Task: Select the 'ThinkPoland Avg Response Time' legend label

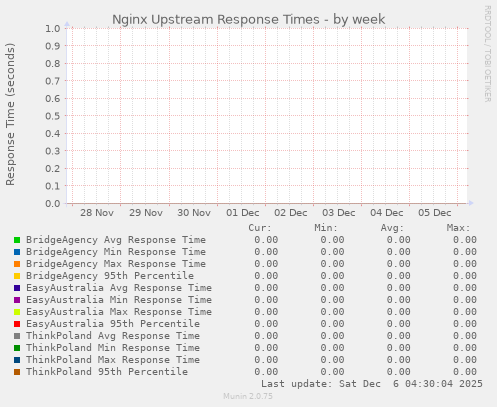Action: (x=113, y=336)
